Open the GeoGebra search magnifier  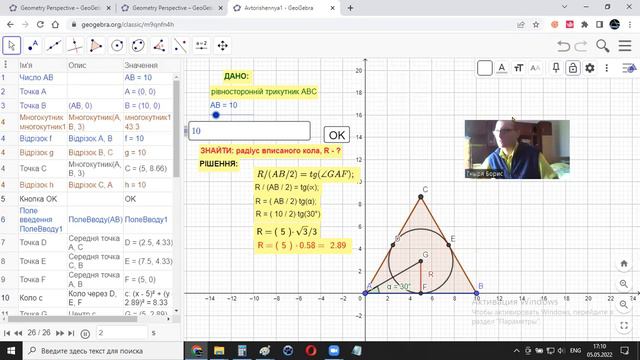tap(602, 46)
